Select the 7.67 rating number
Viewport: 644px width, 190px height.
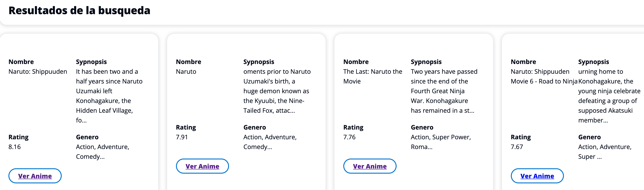(516, 147)
